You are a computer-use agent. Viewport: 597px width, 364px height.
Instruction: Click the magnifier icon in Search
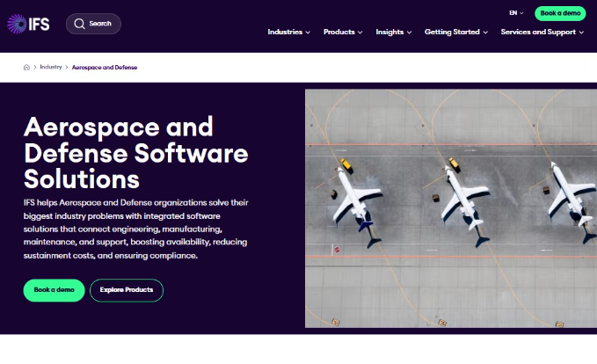(79, 24)
